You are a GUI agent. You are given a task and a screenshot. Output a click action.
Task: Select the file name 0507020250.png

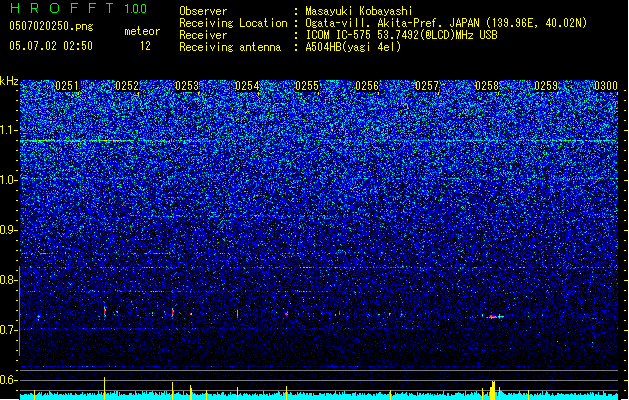point(51,27)
